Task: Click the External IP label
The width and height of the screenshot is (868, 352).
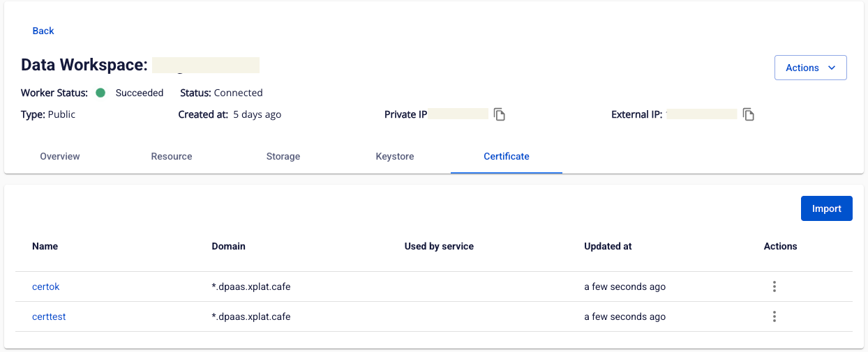Action: point(636,114)
